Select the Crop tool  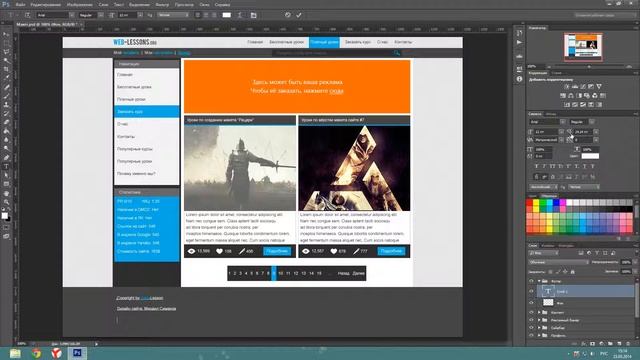6,69
